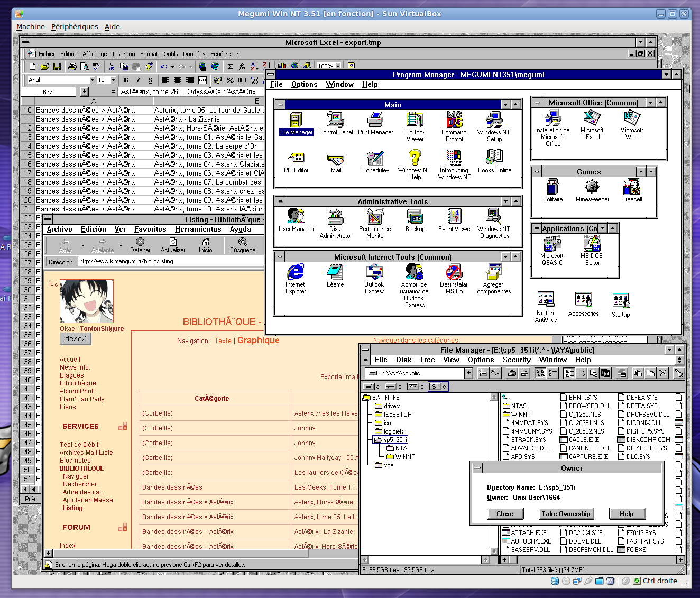Click the Permissions key icon in File Manager toolbar

[x=679, y=373]
